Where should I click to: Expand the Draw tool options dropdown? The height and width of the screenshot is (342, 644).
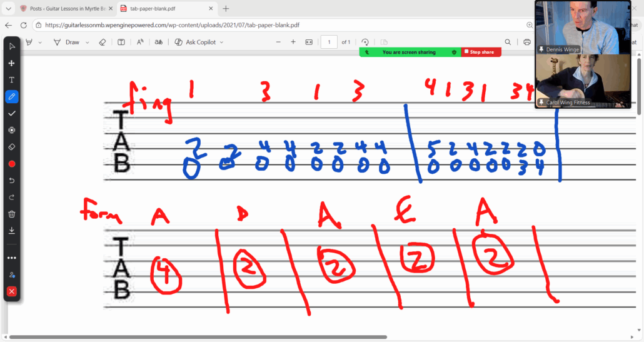point(88,42)
